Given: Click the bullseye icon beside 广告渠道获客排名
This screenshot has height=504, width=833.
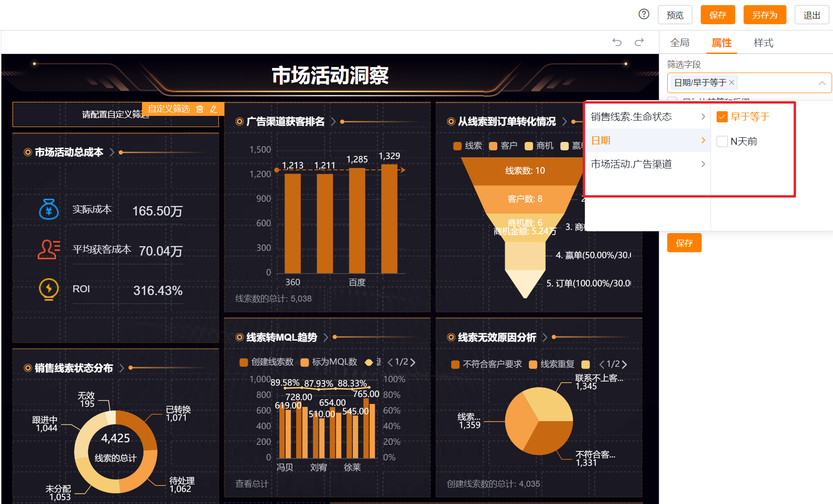Looking at the screenshot, I should click(x=239, y=121).
